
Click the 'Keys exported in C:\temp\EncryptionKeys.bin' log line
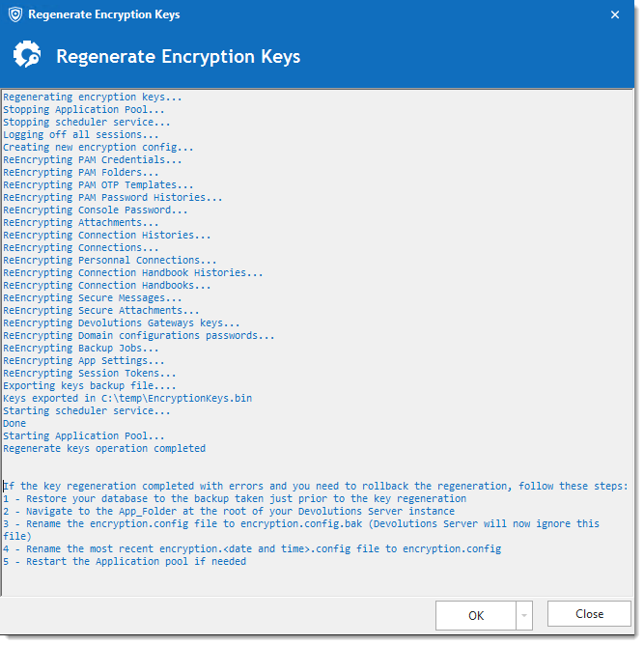coord(127,398)
